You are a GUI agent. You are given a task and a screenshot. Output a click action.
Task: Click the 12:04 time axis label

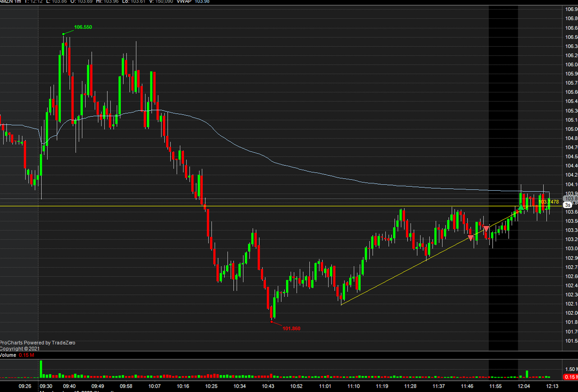coord(524,386)
